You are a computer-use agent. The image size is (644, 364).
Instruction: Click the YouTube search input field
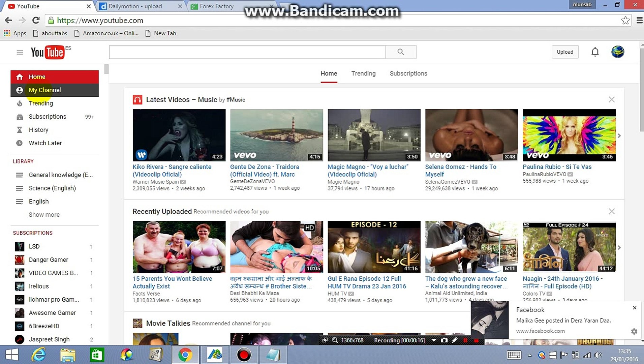[x=247, y=52]
